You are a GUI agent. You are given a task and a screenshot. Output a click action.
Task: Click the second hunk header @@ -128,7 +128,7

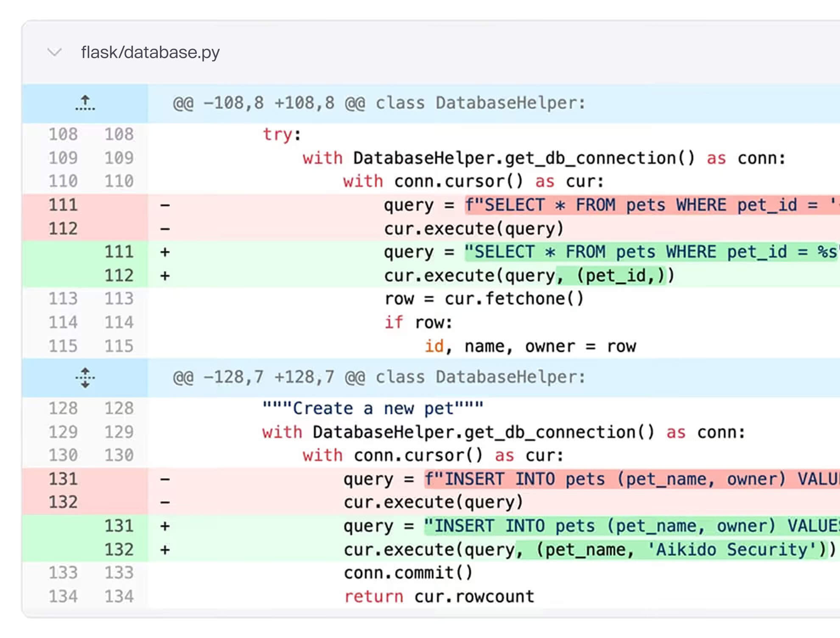coord(379,377)
